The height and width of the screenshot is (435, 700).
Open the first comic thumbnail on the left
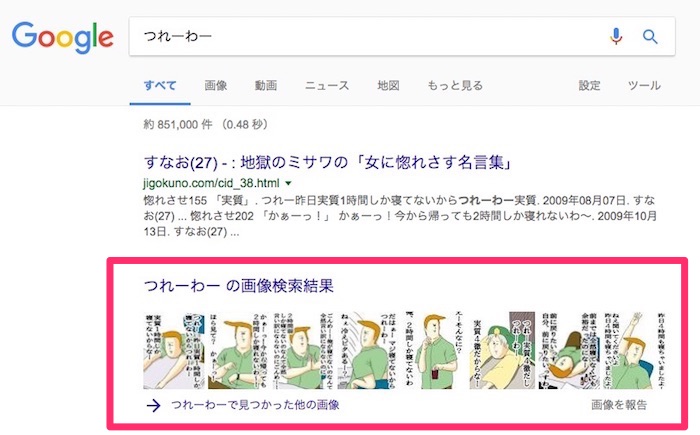[x=174, y=350]
